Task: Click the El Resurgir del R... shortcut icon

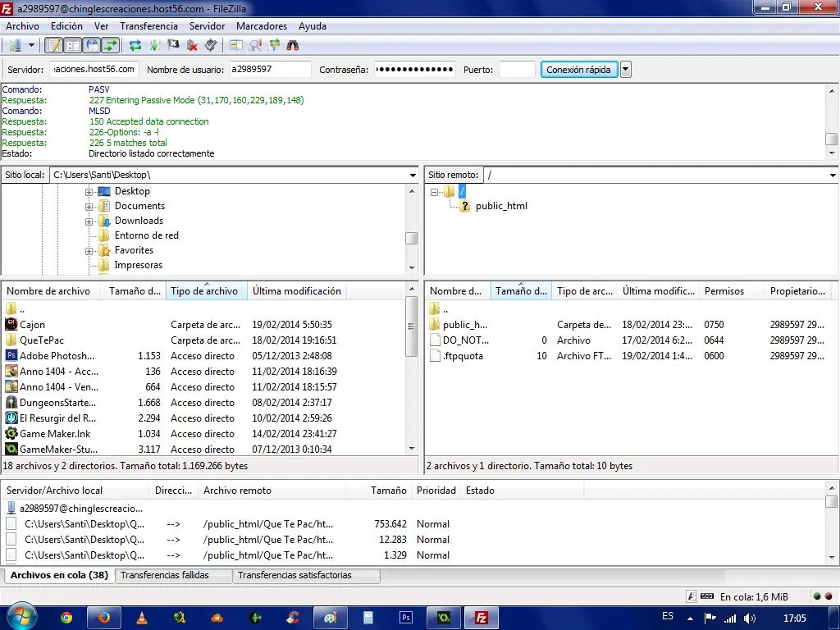Action: click(11, 418)
